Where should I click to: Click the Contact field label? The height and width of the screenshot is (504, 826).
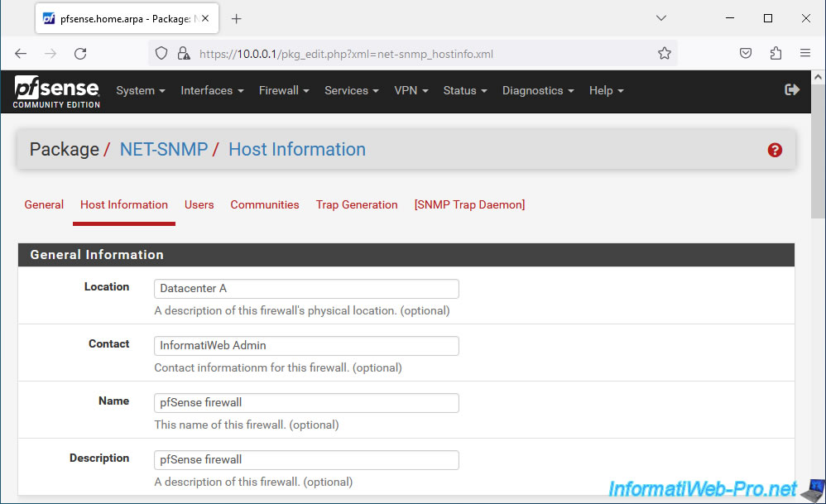(x=108, y=344)
